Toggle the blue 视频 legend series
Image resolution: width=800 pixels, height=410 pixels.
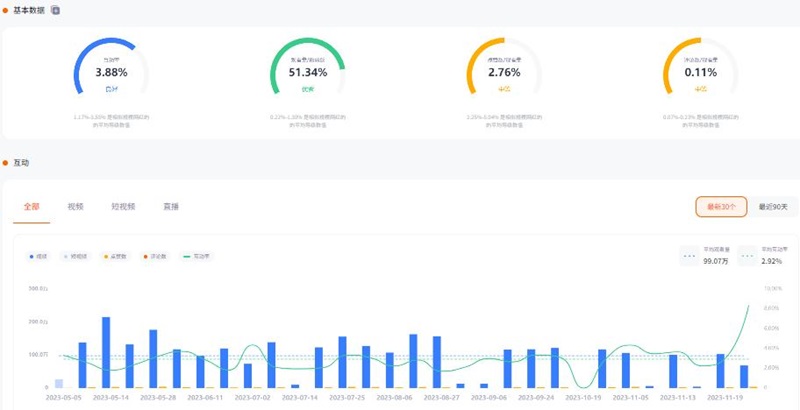pos(40,257)
